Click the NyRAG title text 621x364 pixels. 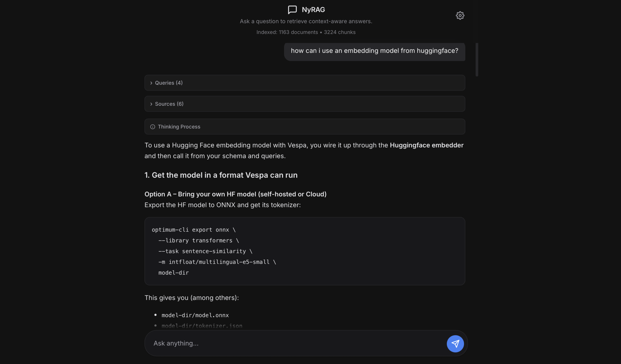[313, 10]
